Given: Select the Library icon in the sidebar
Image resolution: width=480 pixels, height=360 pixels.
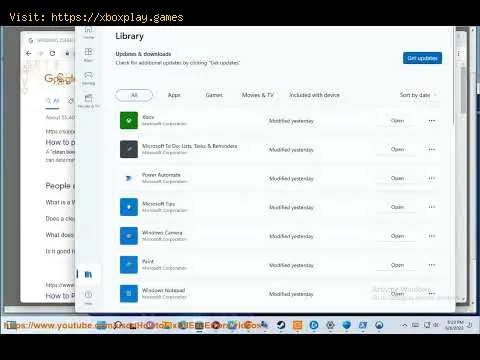Looking at the screenshot, I should [88, 274].
